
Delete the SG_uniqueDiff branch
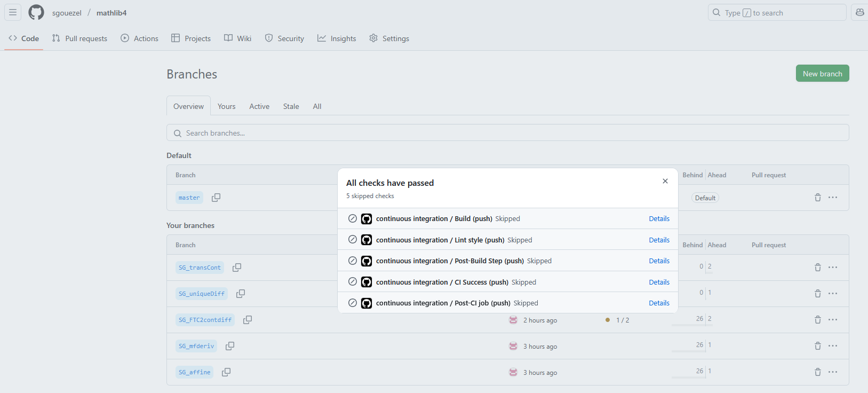click(817, 294)
